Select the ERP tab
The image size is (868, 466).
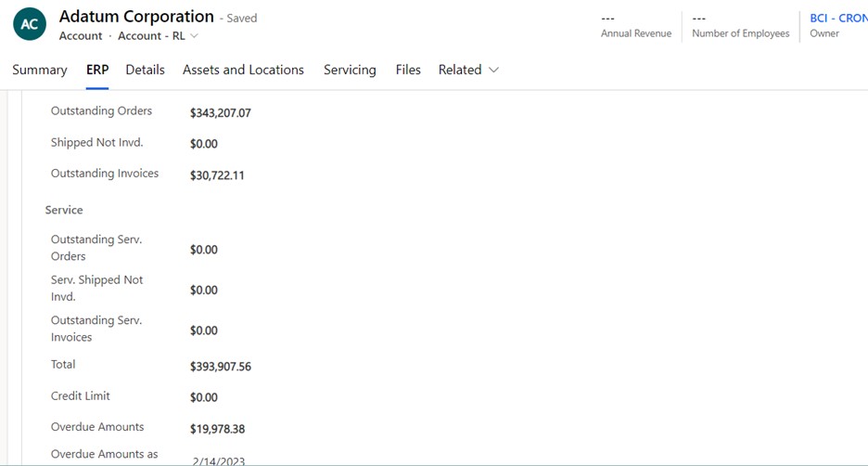click(x=97, y=70)
